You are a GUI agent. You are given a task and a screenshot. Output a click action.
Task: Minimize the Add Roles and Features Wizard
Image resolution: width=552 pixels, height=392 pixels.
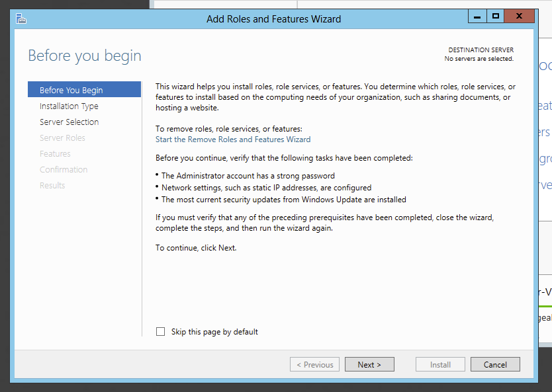tap(478, 16)
